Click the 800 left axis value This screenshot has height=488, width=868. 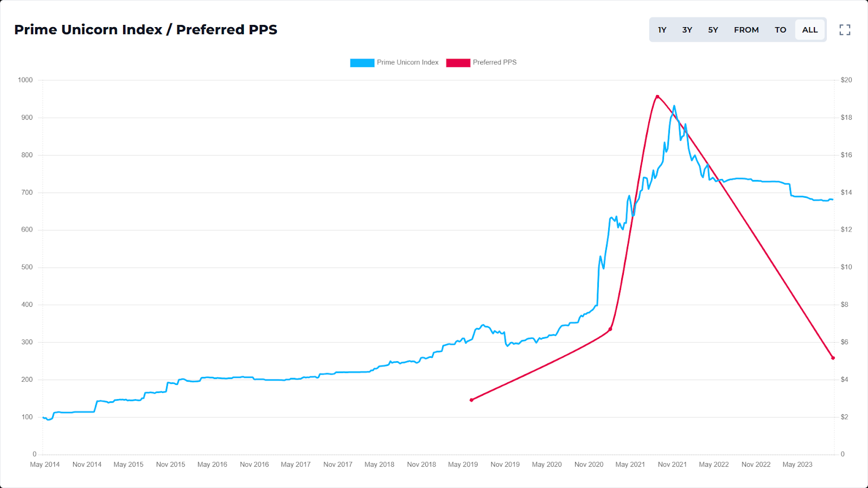click(27, 155)
